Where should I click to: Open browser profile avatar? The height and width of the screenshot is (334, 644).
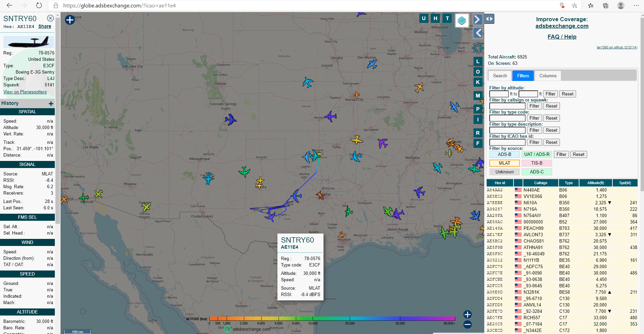click(621, 5)
